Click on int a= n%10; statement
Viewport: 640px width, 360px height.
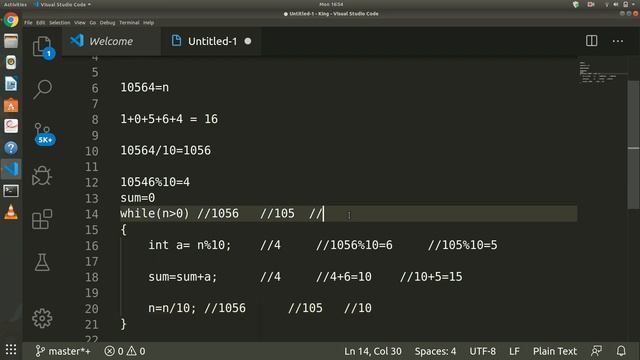click(x=190, y=245)
